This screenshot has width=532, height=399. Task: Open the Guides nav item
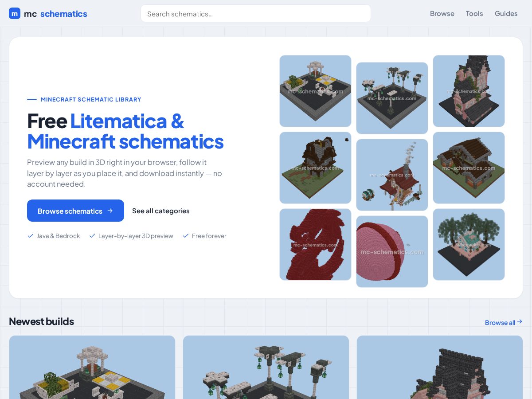(x=506, y=13)
